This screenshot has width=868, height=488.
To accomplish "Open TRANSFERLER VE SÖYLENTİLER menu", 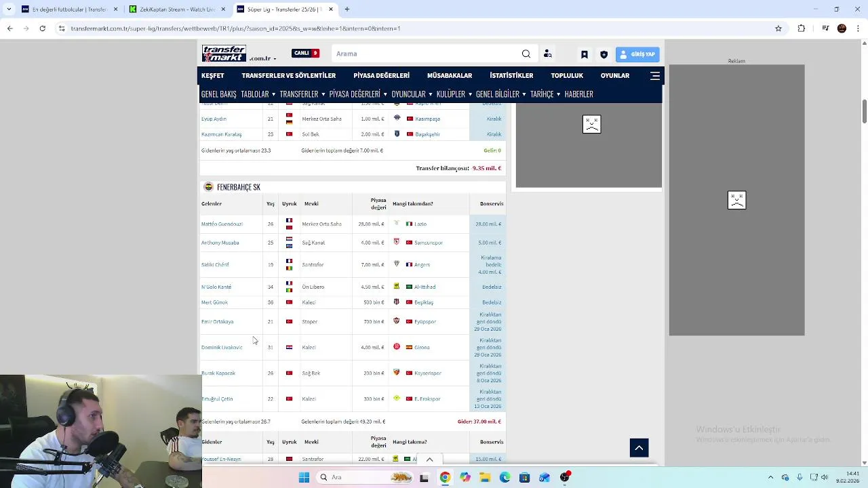I will pyautogui.click(x=288, y=75).
